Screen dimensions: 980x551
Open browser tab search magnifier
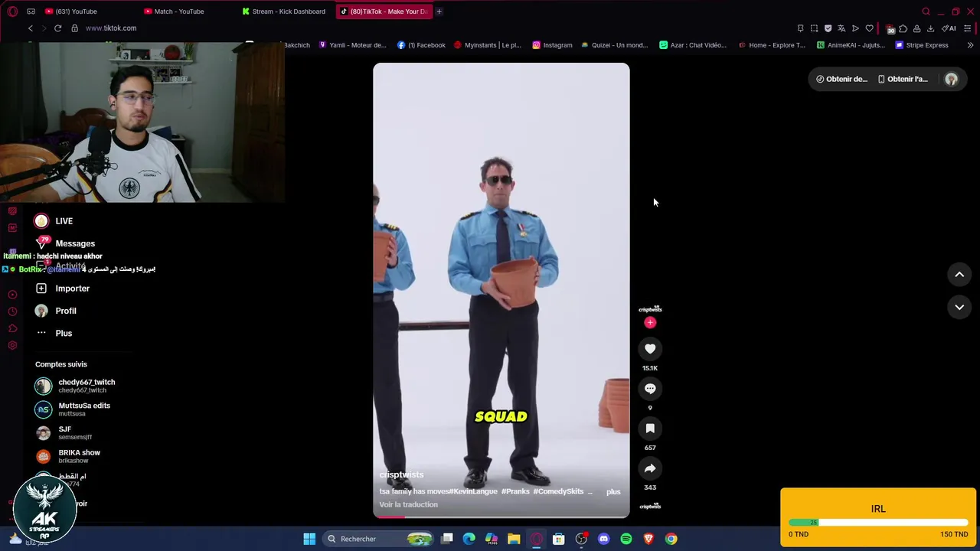point(926,11)
